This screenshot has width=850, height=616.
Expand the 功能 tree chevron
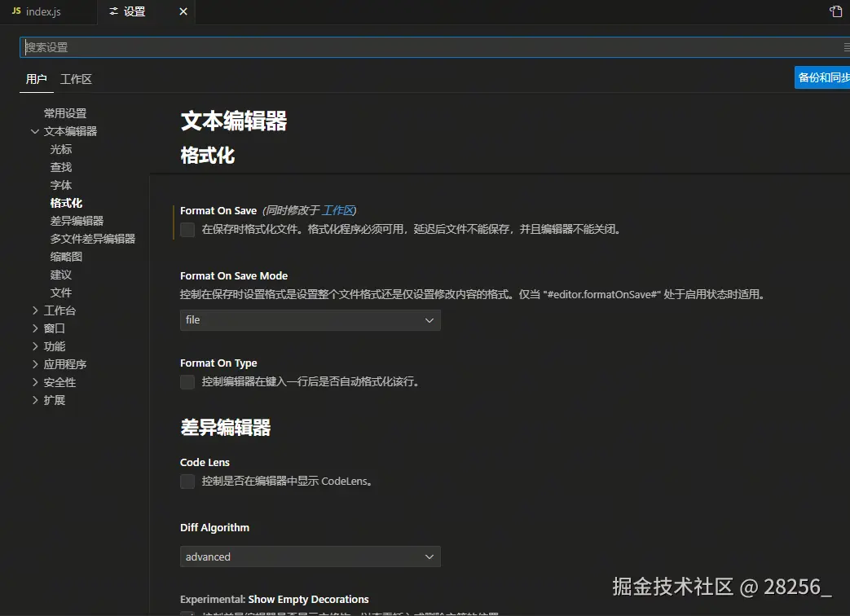35,346
